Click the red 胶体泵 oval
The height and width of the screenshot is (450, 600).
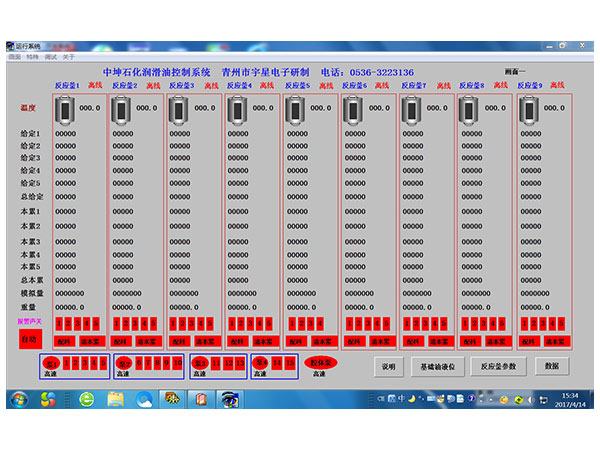320,362
